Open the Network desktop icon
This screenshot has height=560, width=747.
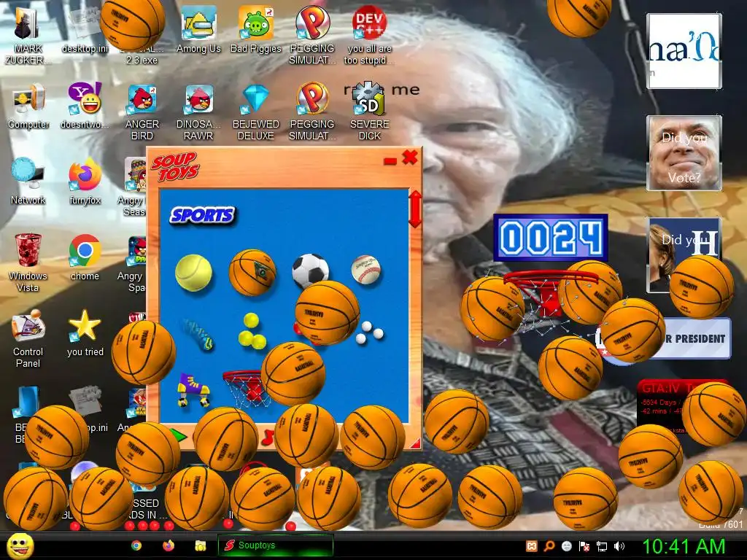pyautogui.click(x=28, y=182)
